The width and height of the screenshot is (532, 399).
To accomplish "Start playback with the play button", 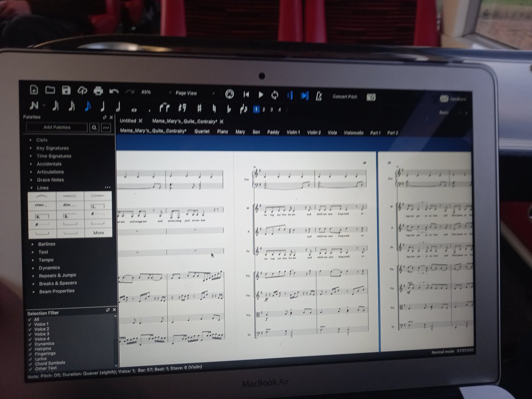I will pyautogui.click(x=261, y=94).
